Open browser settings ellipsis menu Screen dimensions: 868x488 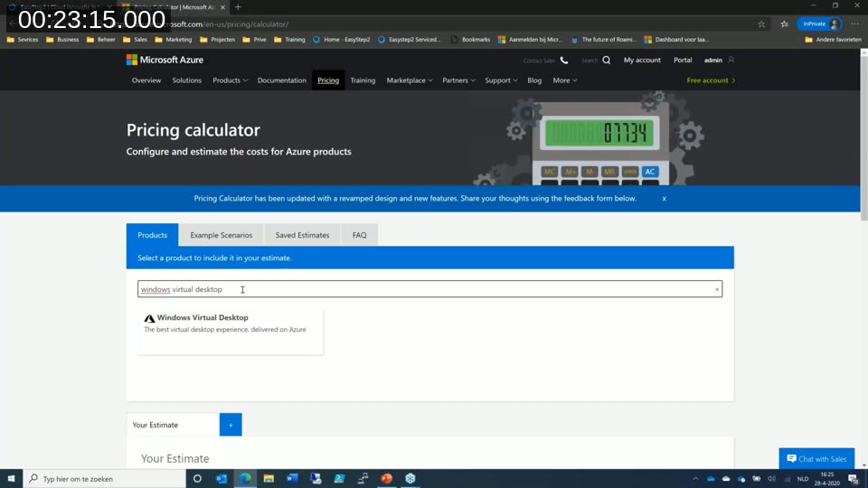[x=855, y=23]
